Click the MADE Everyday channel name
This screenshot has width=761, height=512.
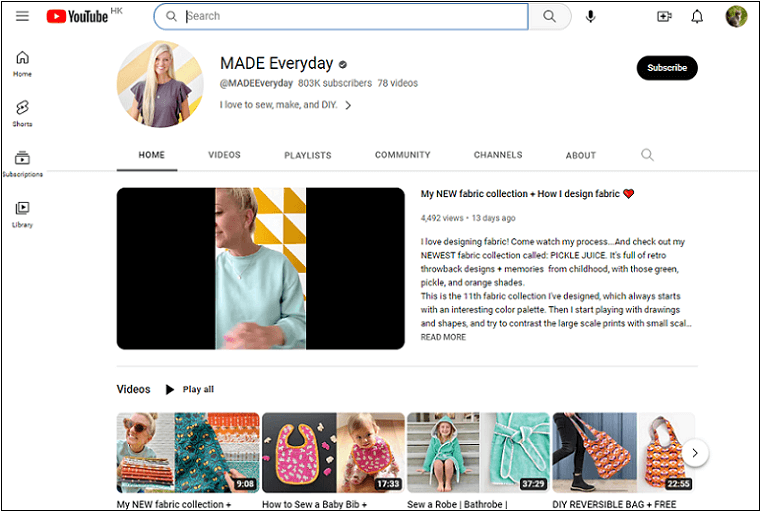[x=277, y=64]
